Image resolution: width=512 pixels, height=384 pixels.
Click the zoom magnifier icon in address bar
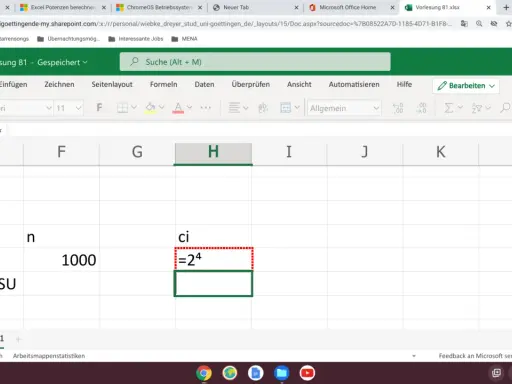[479, 23]
